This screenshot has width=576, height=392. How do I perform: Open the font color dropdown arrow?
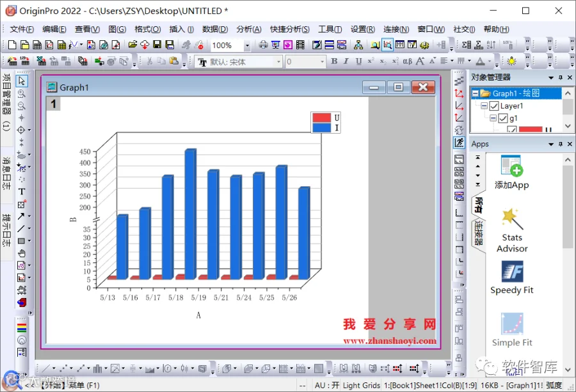(x=490, y=61)
